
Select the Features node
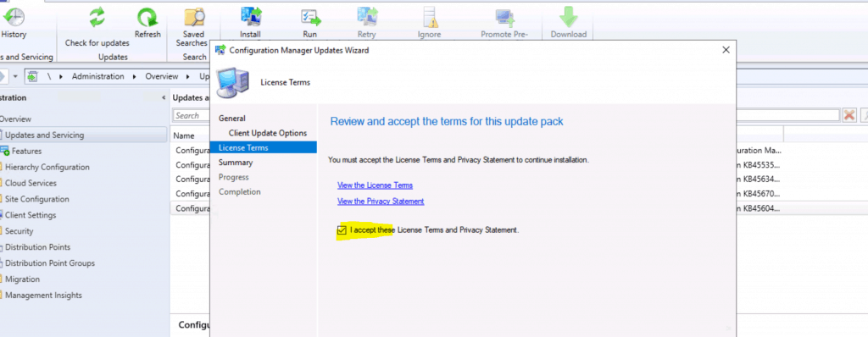click(26, 151)
